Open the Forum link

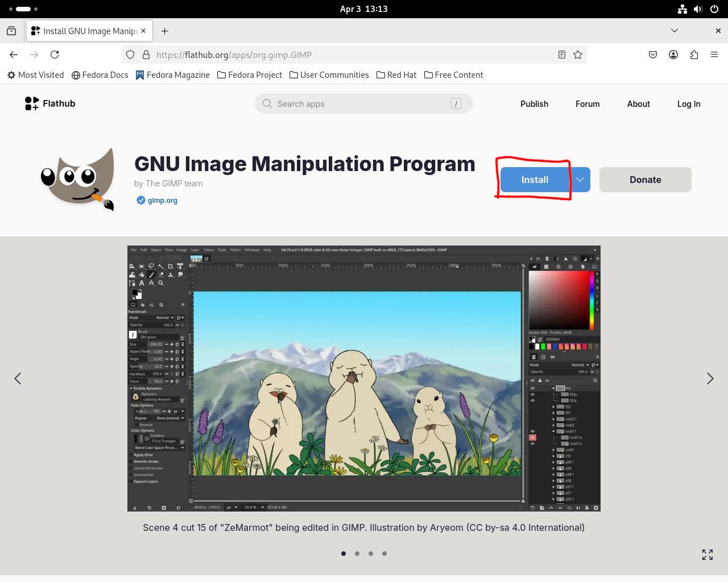click(x=588, y=103)
